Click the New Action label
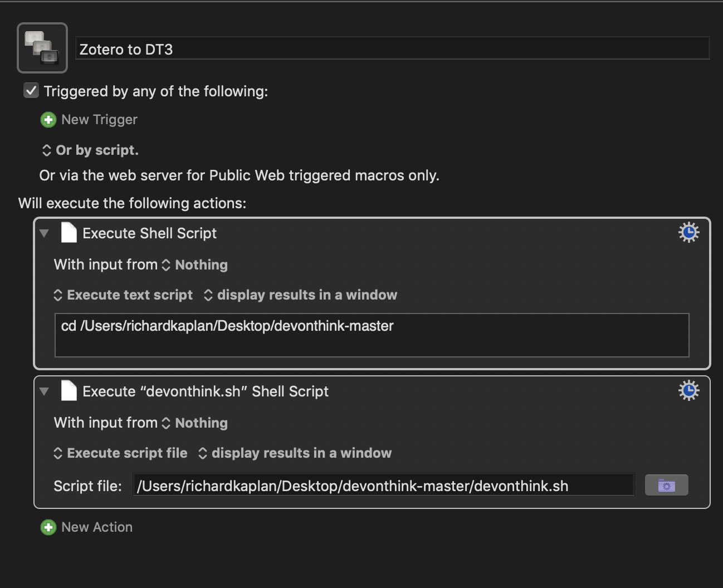723x588 pixels. tap(96, 527)
